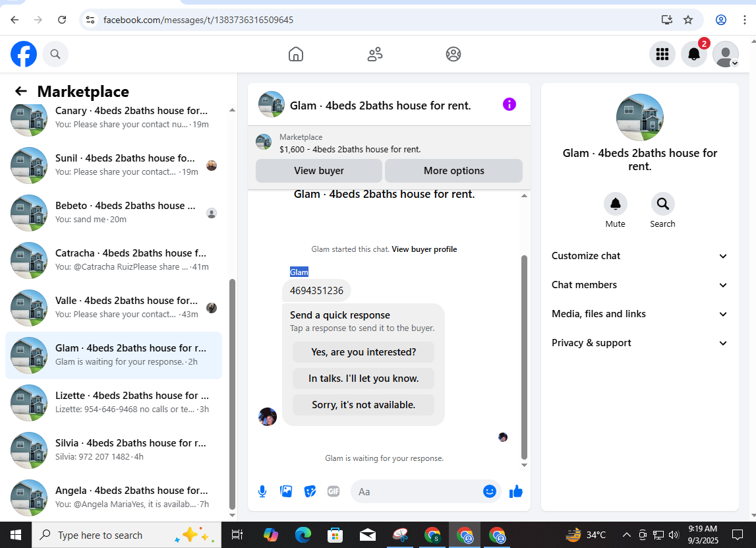Click the conversation list scrollbar
Screen dimensions: 756x548
pos(232,393)
